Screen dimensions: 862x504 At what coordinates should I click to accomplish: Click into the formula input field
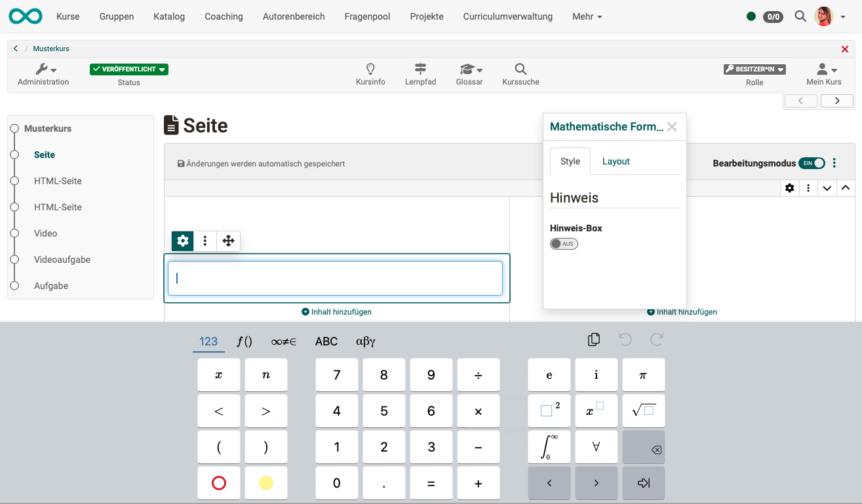click(x=335, y=279)
